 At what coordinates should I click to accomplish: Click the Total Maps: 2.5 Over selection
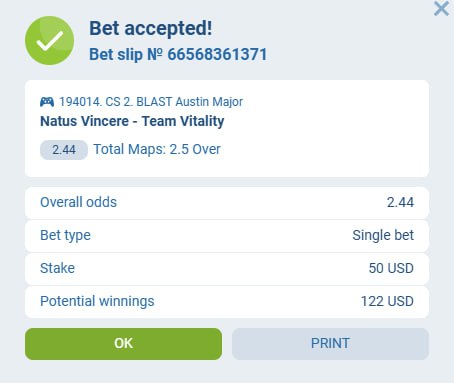[x=157, y=149]
